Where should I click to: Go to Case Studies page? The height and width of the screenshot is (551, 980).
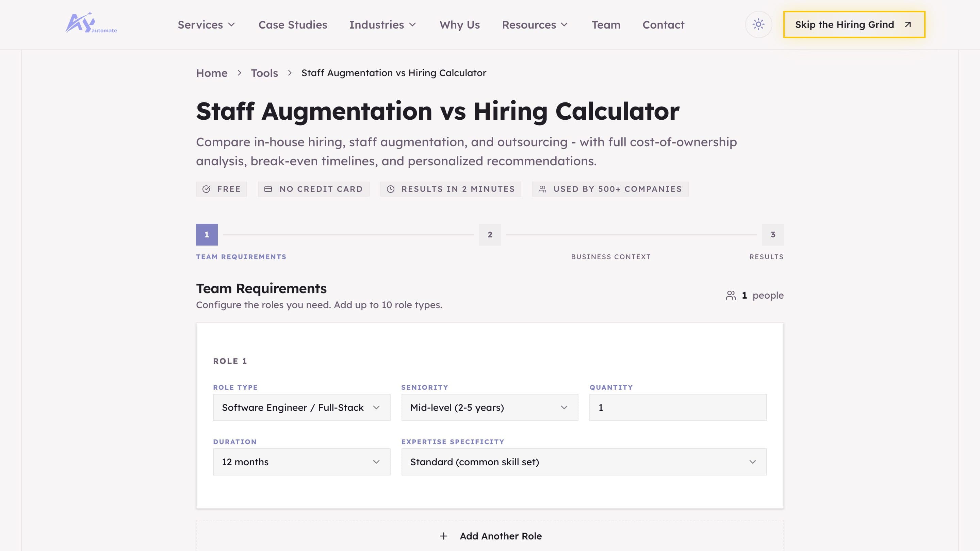pos(293,25)
